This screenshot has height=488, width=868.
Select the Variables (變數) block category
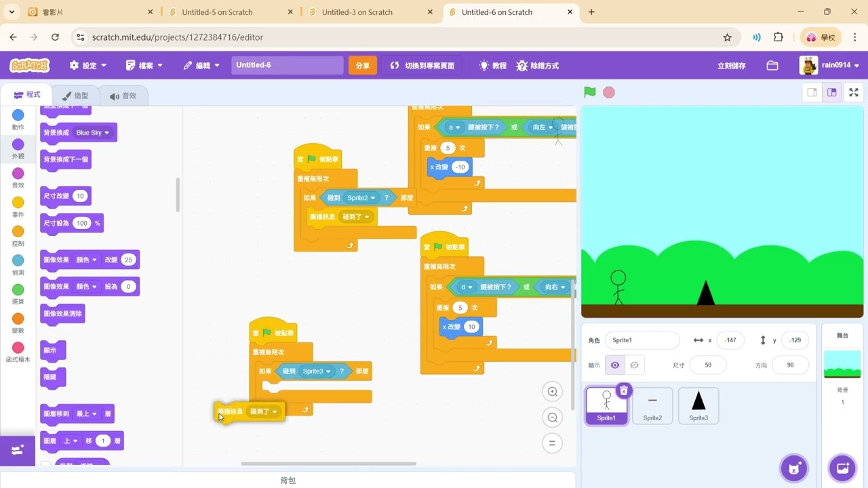pyautogui.click(x=18, y=324)
